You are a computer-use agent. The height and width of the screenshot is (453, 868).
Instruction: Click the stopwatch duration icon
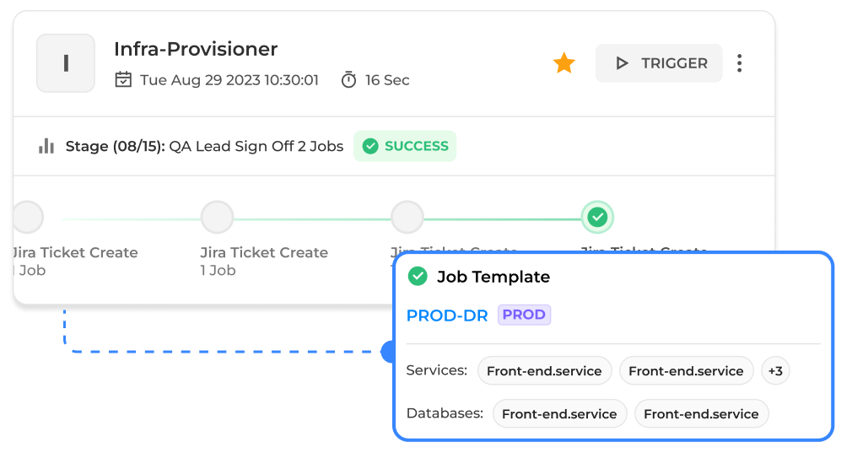(x=348, y=80)
